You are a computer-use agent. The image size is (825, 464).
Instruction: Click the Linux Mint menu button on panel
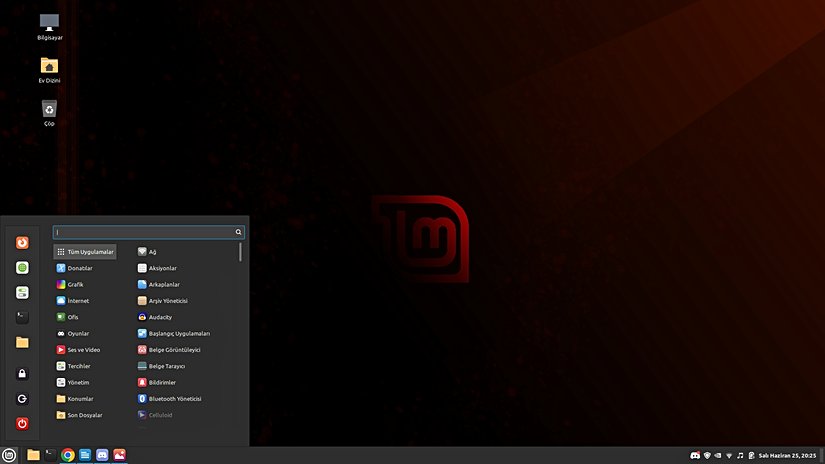[x=9, y=455]
